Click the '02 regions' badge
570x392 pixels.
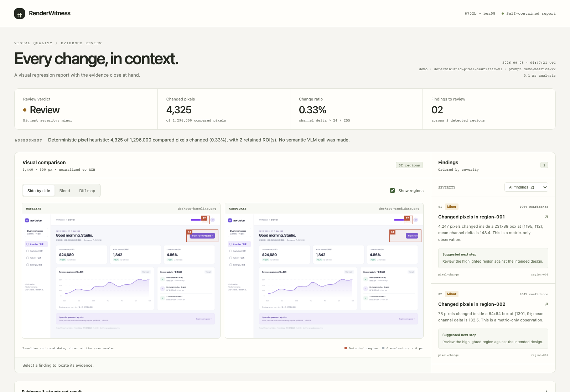pyautogui.click(x=409, y=165)
